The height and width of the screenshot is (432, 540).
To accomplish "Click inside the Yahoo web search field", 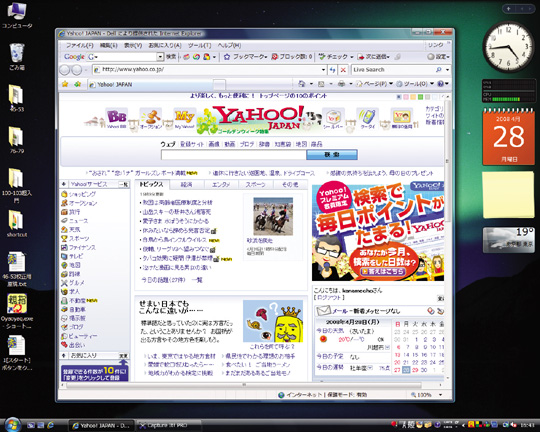I will coord(233,155).
